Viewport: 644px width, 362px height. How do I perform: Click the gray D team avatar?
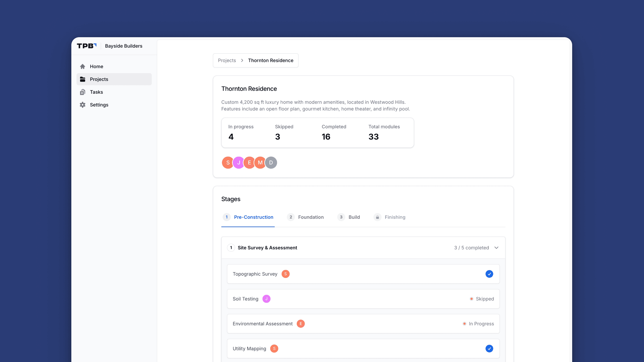pos(271,163)
